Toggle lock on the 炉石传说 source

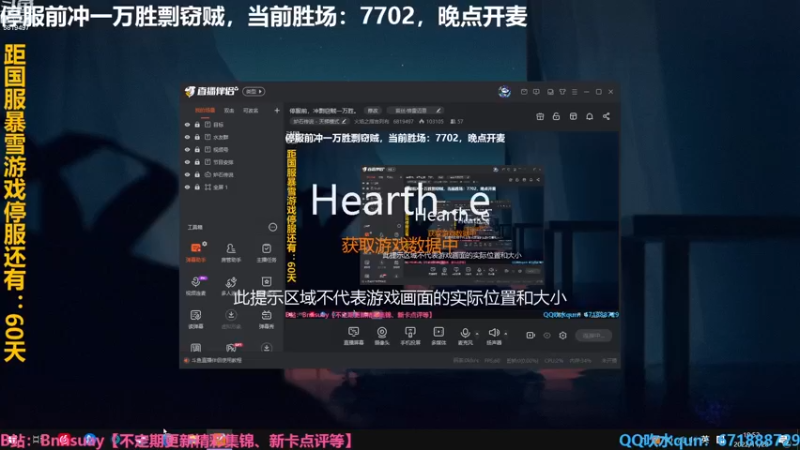(197, 174)
